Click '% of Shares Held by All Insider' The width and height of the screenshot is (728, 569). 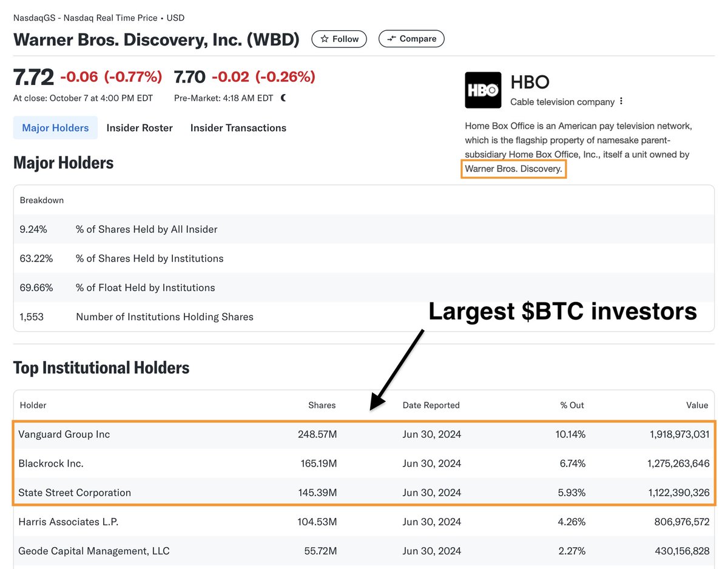(147, 229)
